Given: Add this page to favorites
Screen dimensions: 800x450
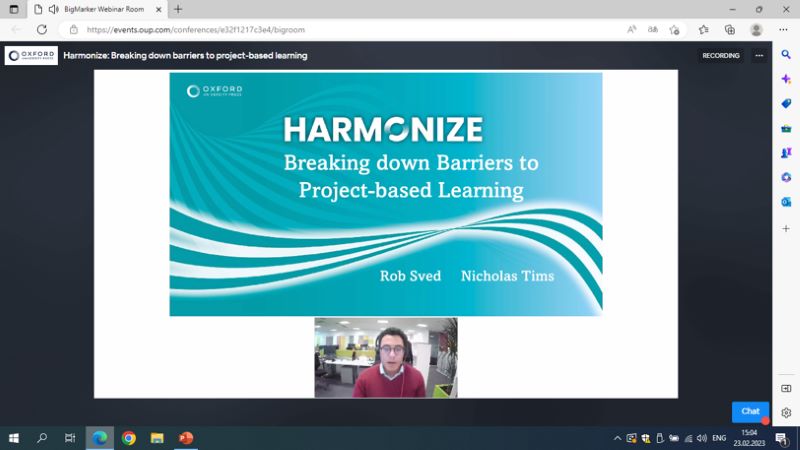Looking at the screenshot, I should [674, 30].
